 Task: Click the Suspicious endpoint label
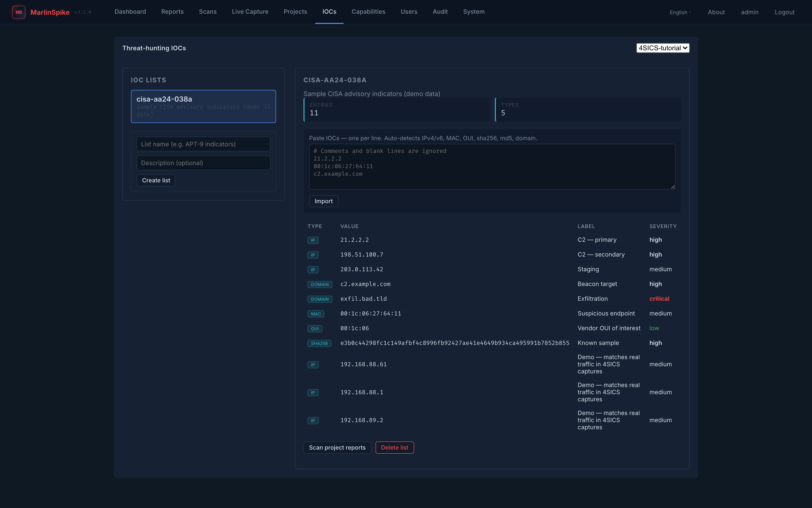pos(606,313)
